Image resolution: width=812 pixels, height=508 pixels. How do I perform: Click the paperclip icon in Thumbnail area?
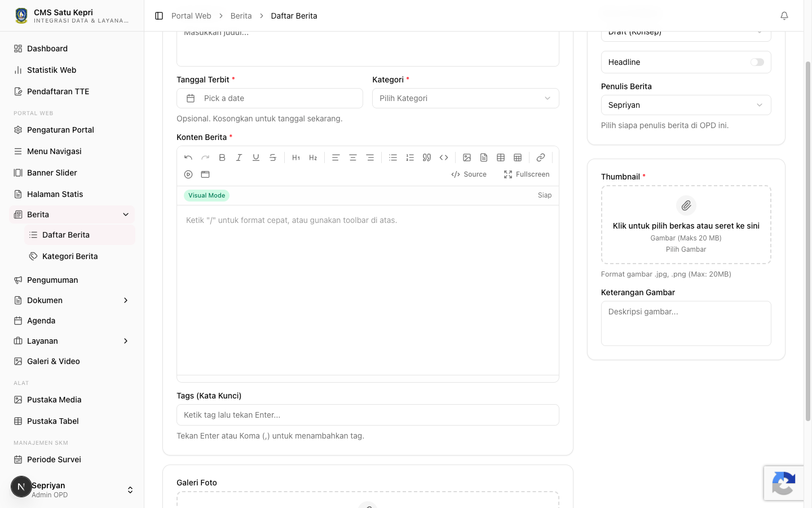pyautogui.click(x=686, y=205)
